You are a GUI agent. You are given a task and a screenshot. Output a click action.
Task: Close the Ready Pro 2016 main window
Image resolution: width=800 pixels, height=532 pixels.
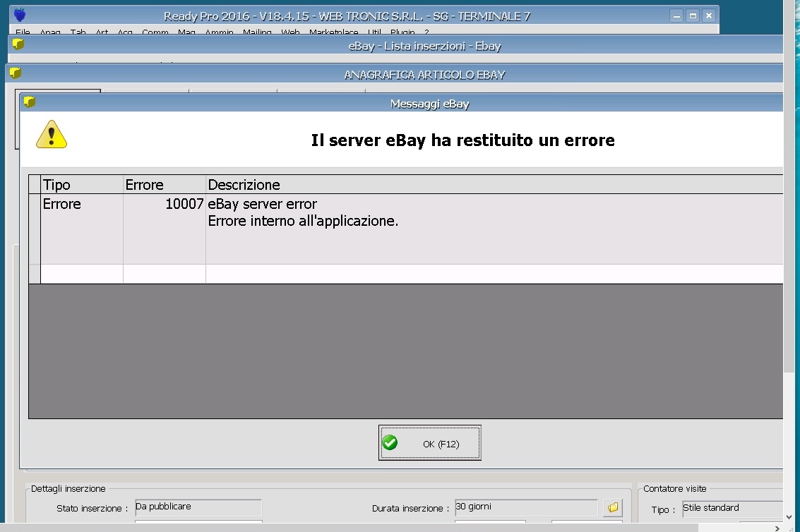tap(709, 16)
